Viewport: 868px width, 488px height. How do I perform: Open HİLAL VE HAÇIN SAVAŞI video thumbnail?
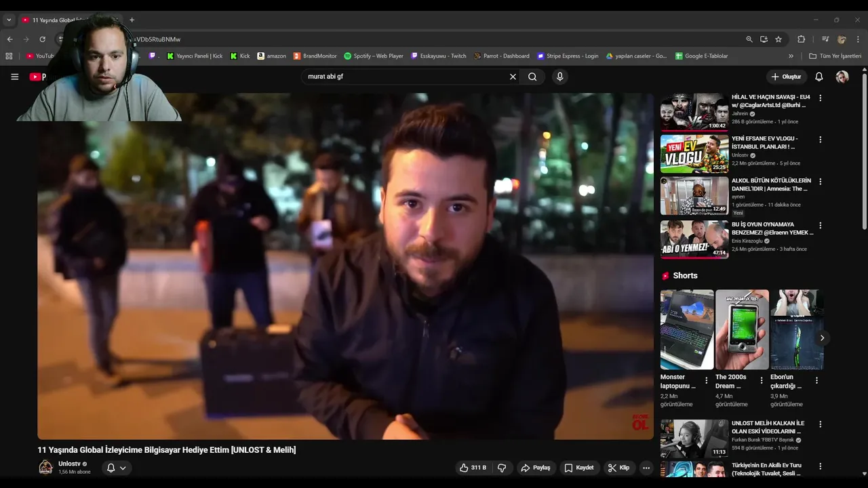click(694, 112)
